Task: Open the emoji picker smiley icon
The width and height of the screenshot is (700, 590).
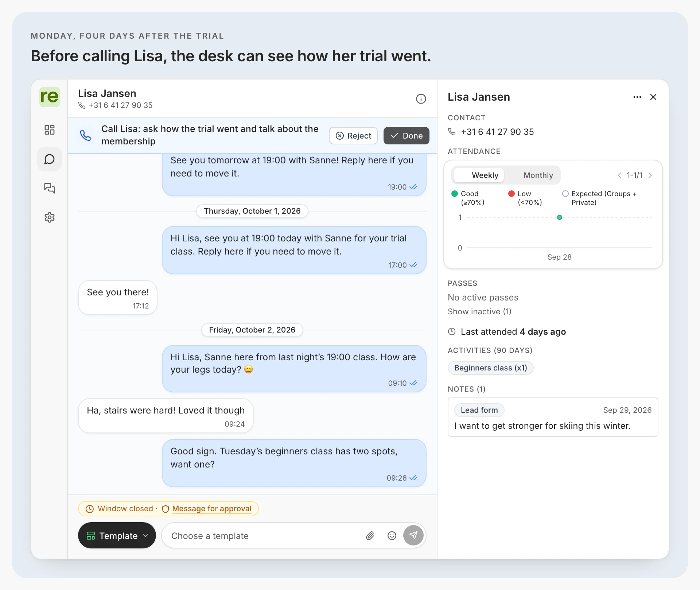Action: [392, 535]
